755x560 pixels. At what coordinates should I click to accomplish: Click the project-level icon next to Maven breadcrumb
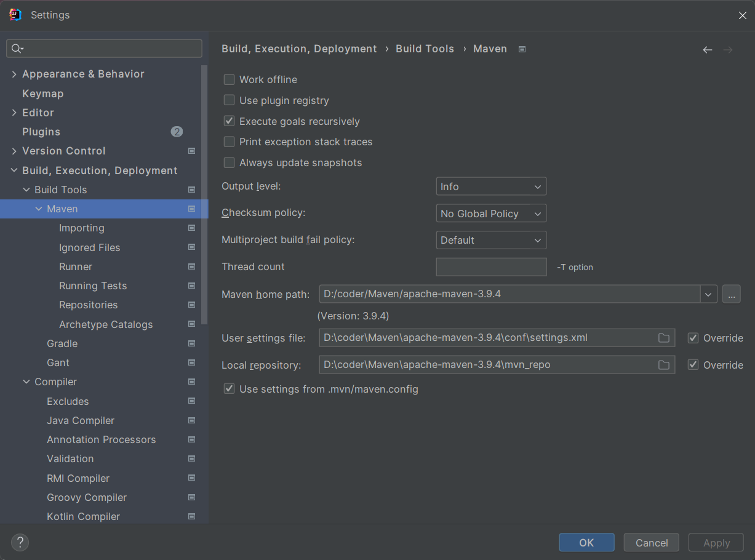click(522, 49)
